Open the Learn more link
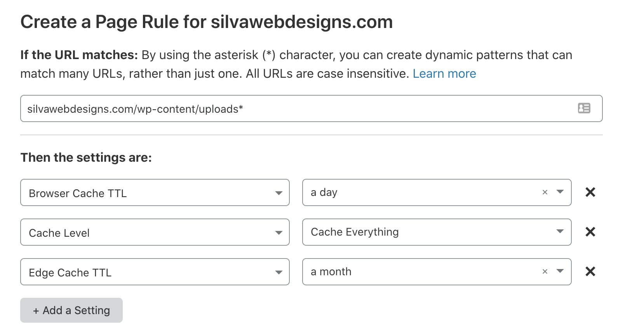The width and height of the screenshot is (644, 332). coord(444,73)
